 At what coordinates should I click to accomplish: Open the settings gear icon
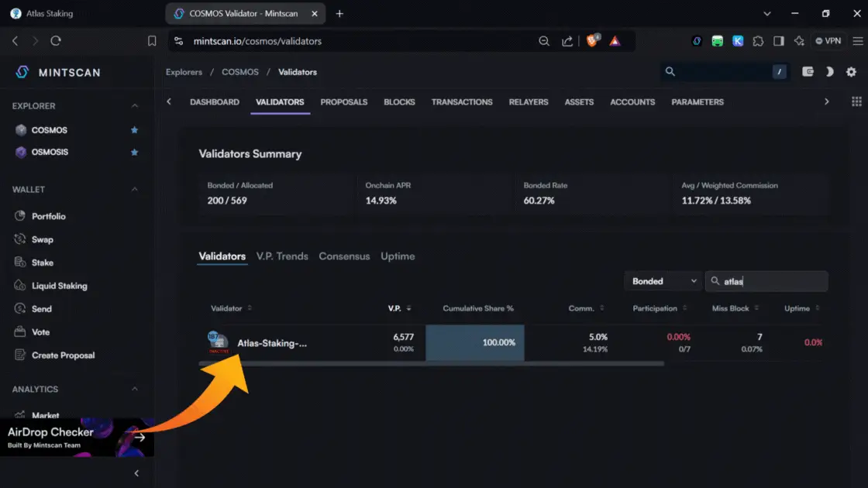(851, 72)
